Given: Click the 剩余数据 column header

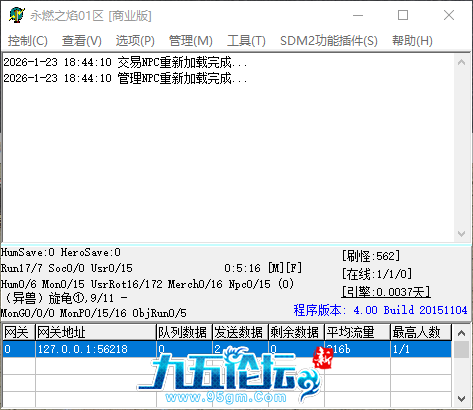Looking at the screenshot, I should (296, 332).
